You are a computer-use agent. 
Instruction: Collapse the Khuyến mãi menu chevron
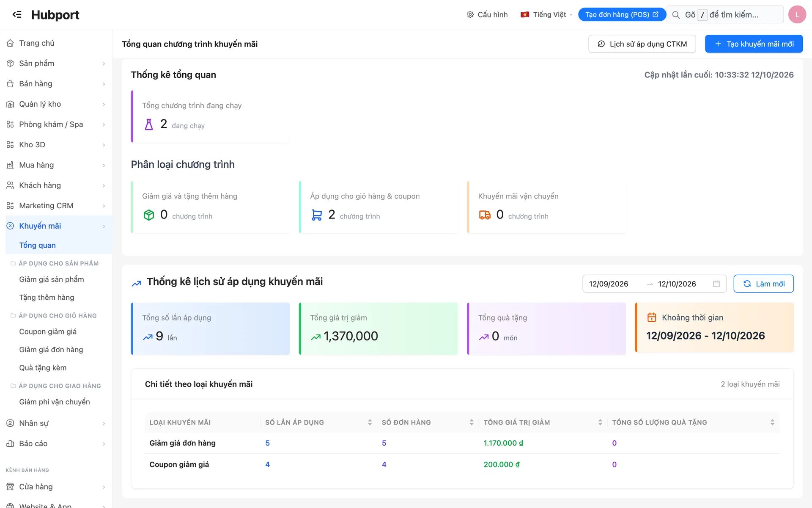pos(104,226)
